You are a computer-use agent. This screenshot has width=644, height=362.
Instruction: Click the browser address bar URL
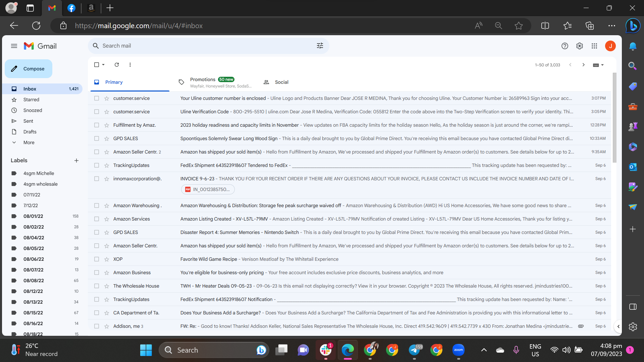pyautogui.click(x=139, y=25)
